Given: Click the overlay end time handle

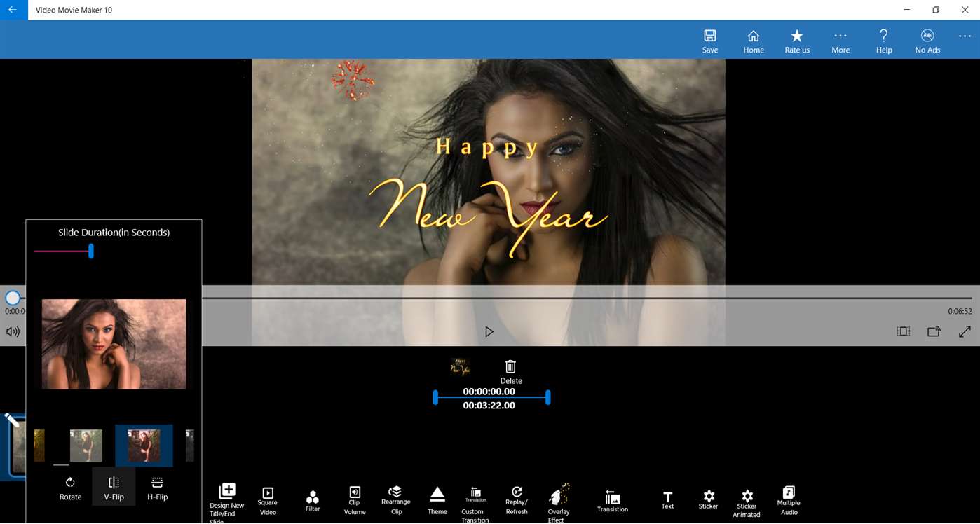Looking at the screenshot, I should pyautogui.click(x=548, y=398).
